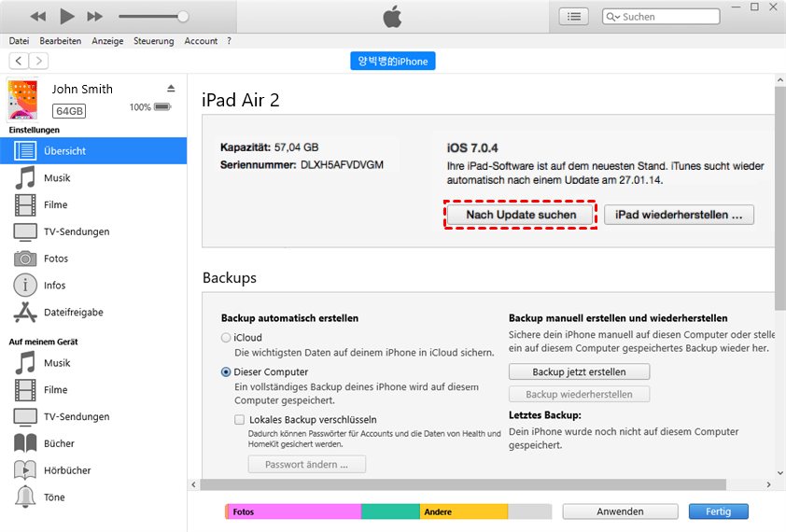Skip to the previous track
The height and width of the screenshot is (532, 786).
coord(38,17)
